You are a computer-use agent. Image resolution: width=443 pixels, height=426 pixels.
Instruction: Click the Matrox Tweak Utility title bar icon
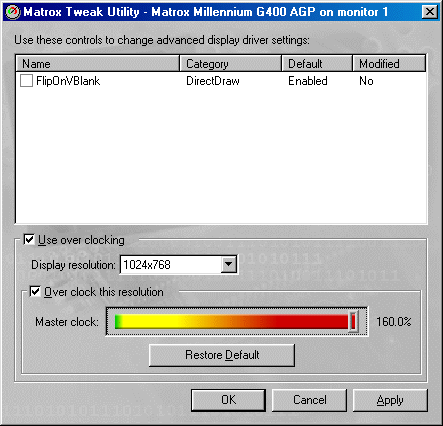(12, 12)
